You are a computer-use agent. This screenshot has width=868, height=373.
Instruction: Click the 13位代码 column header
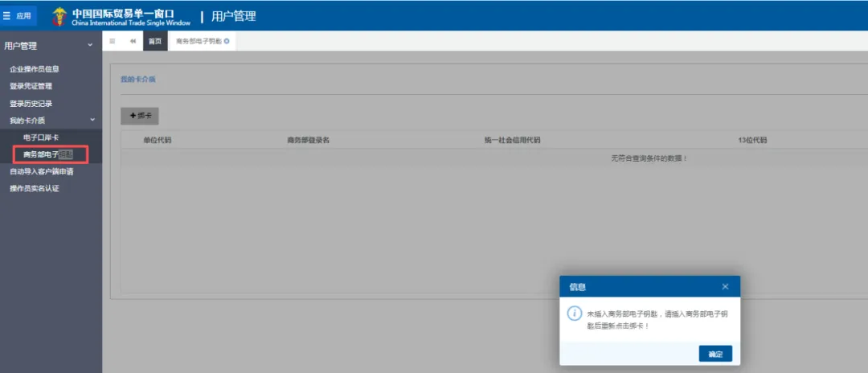point(752,140)
